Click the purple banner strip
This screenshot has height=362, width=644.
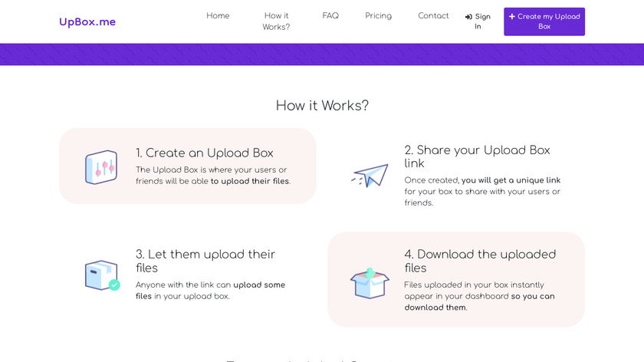point(322,54)
